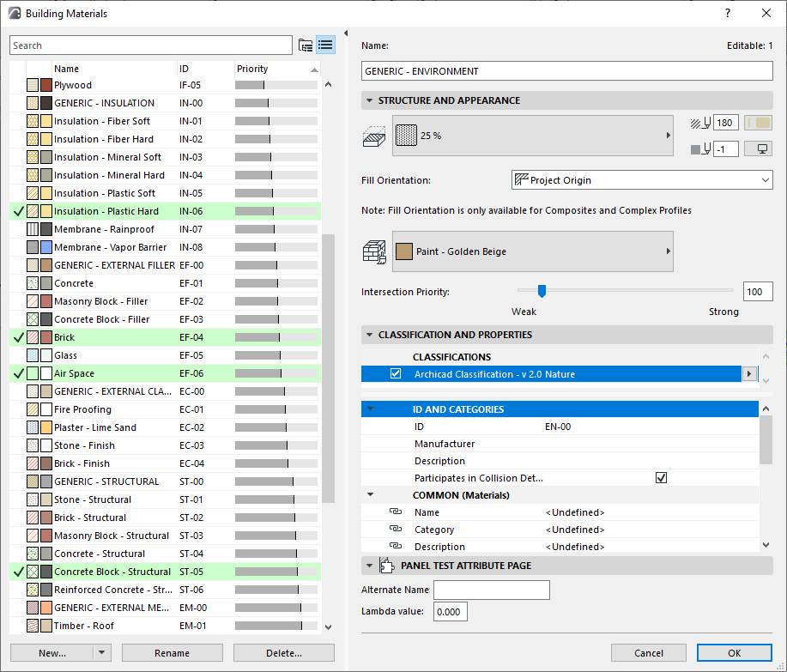Select the GENERIC - INSULATION row
Screen dimensions: 787x672
coord(165,103)
